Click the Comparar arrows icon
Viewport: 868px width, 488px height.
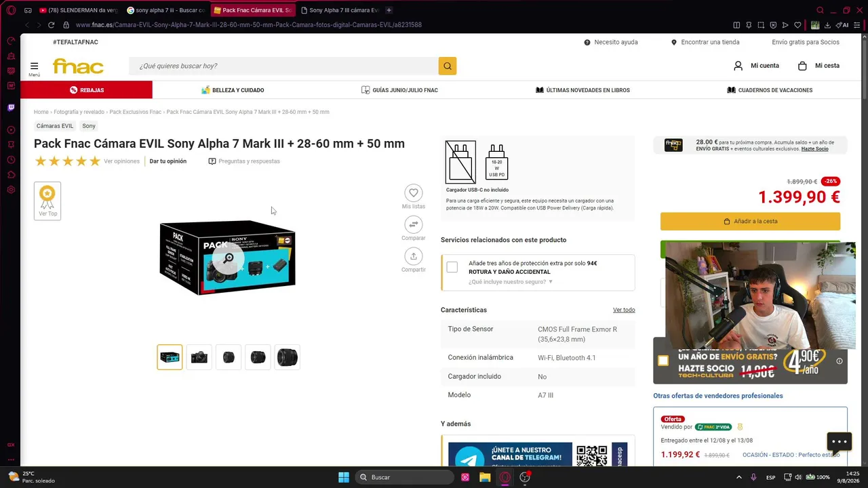coord(414,224)
